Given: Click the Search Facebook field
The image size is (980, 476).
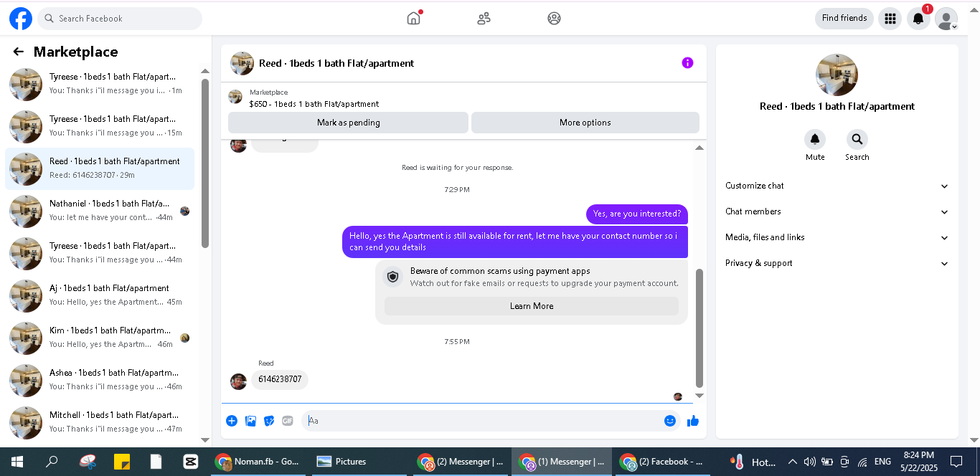Looking at the screenshot, I should tap(120, 19).
